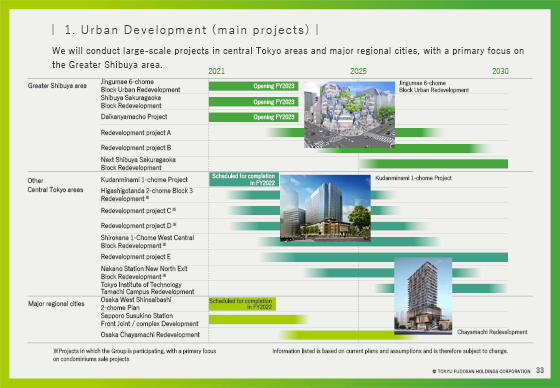Click the page number 33

tap(540, 370)
